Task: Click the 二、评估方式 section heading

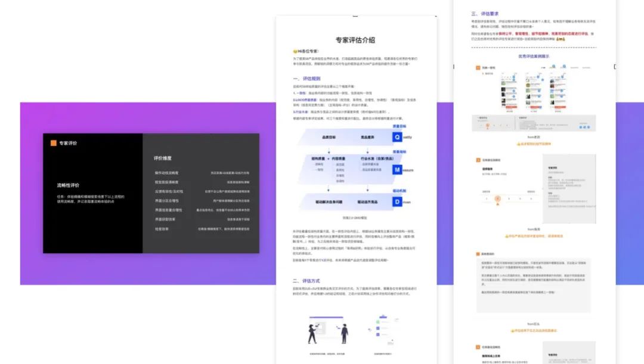Action: (x=306, y=281)
